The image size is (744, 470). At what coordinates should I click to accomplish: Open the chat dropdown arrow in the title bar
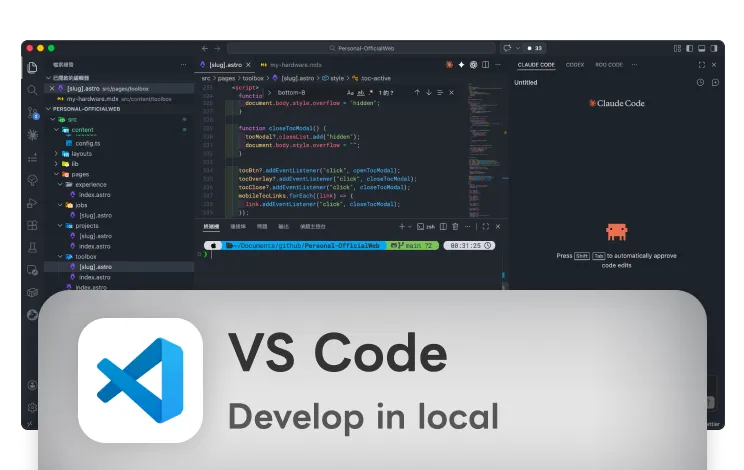[518, 48]
